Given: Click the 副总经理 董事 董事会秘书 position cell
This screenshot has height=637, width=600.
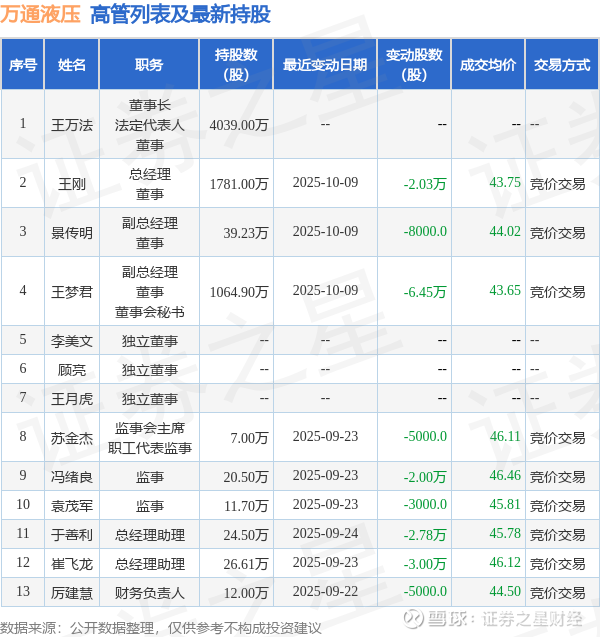Looking at the screenshot, I should click(149, 292).
